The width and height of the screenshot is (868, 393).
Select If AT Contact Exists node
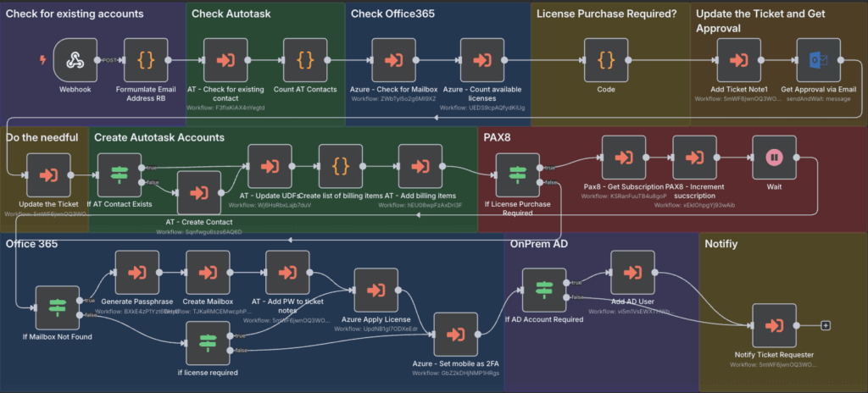pyautogui.click(x=120, y=175)
